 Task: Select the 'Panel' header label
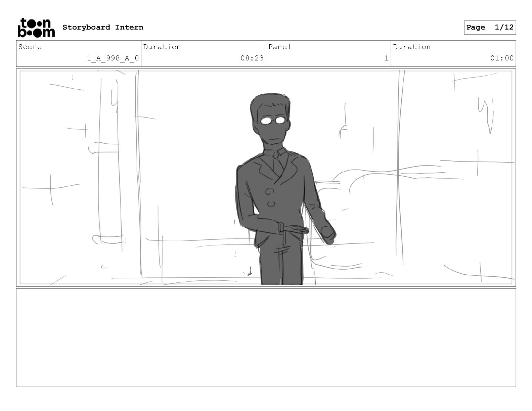pyautogui.click(x=279, y=47)
